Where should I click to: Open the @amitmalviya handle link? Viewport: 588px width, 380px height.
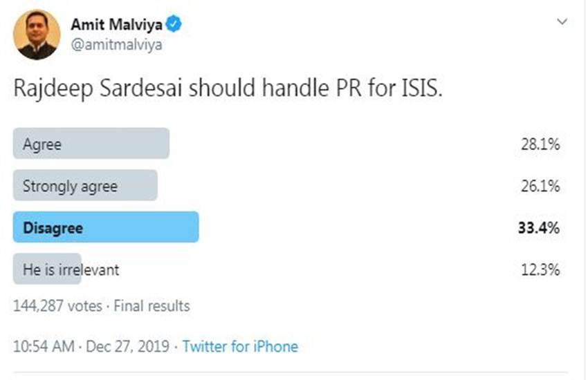click(x=116, y=44)
